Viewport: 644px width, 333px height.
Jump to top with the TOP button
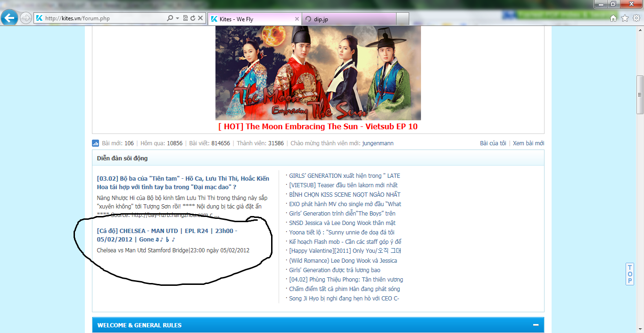coord(630,274)
